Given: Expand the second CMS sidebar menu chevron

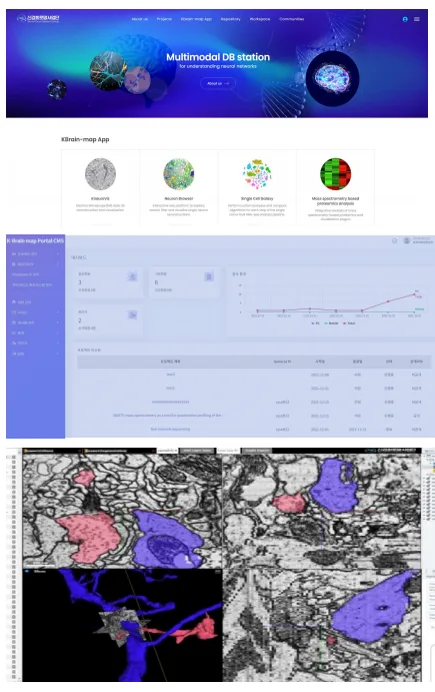Looking at the screenshot, I should pos(57,264).
